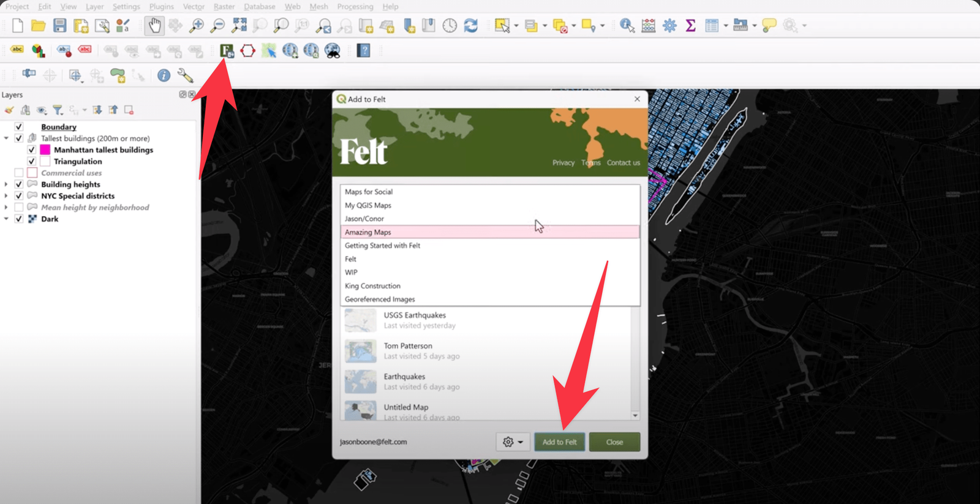The height and width of the screenshot is (504, 980).
Task: Click the Close button in Felt dialog
Action: [614, 442]
